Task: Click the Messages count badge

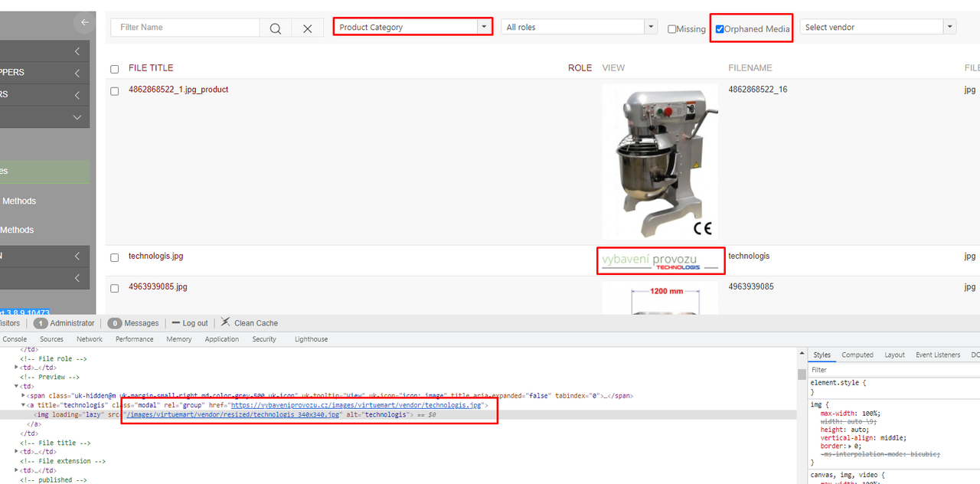Action: pyautogui.click(x=115, y=323)
